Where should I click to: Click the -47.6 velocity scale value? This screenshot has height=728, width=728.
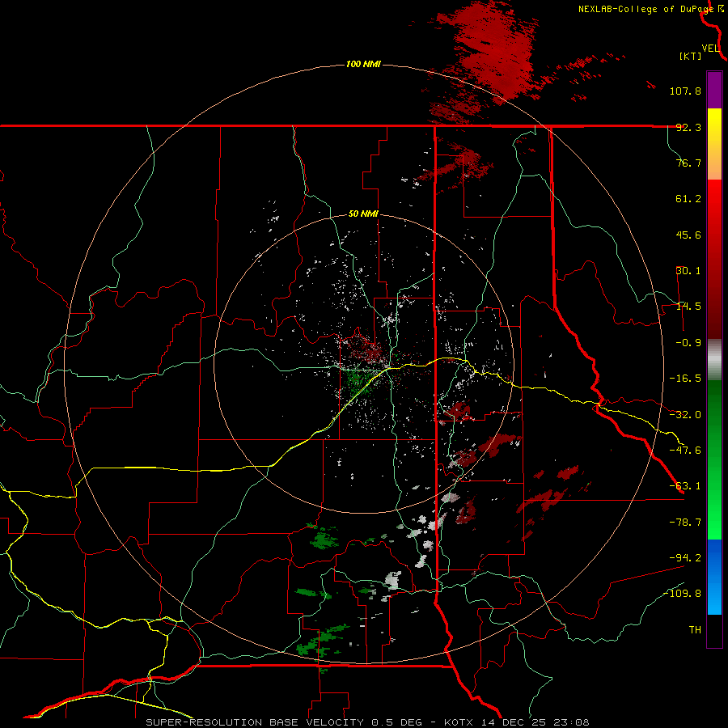(x=685, y=451)
